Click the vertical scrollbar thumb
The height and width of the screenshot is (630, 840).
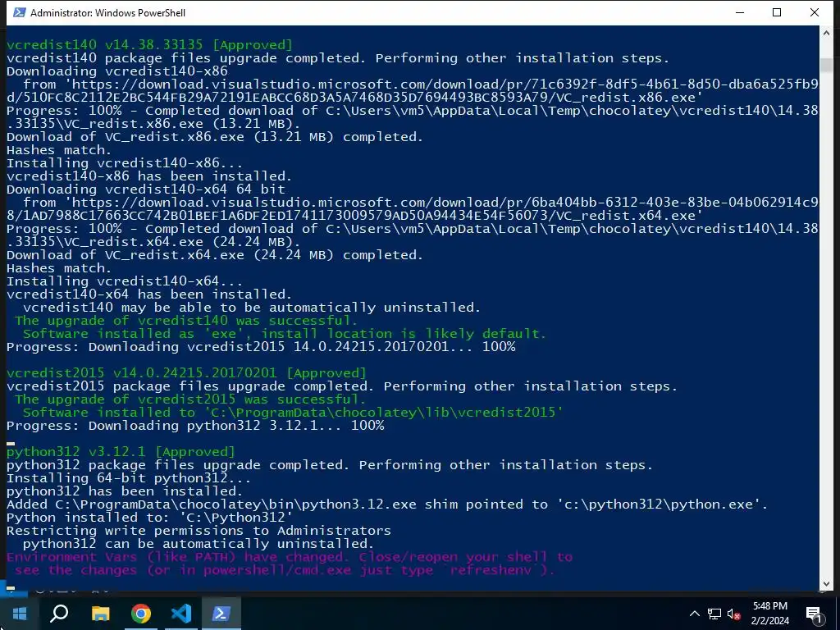pos(825,66)
